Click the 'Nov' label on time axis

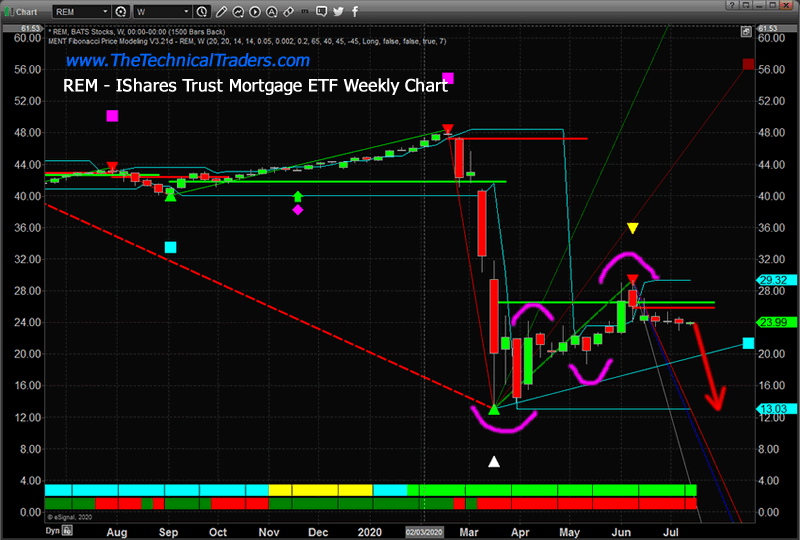pyautogui.click(x=269, y=532)
